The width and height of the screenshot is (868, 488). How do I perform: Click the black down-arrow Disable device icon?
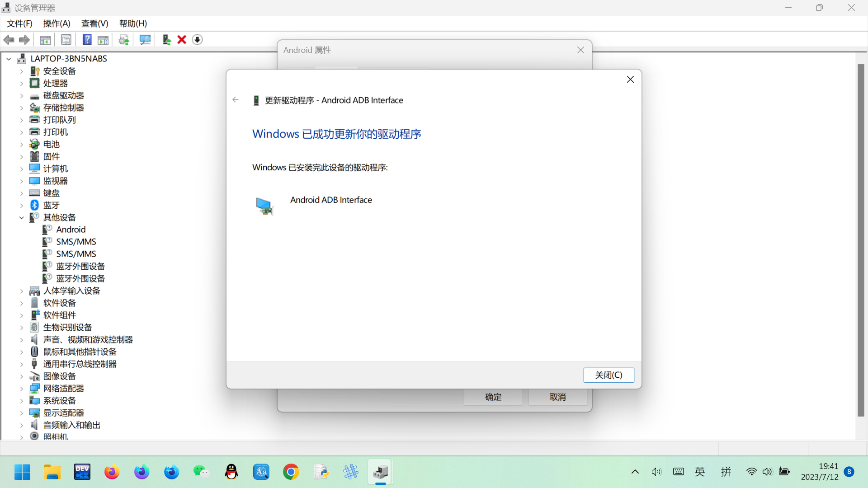point(197,40)
